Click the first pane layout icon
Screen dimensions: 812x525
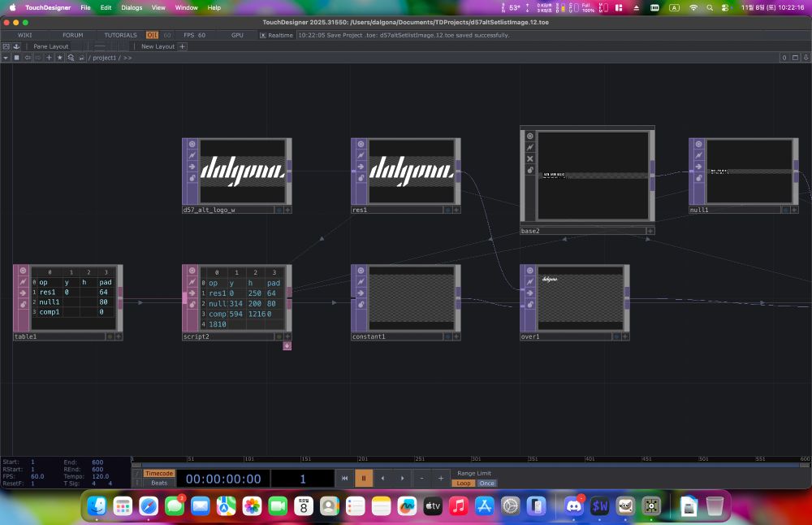pos(6,46)
